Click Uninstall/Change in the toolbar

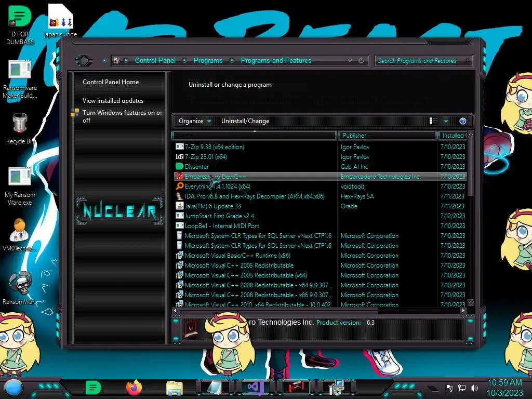[x=245, y=121]
